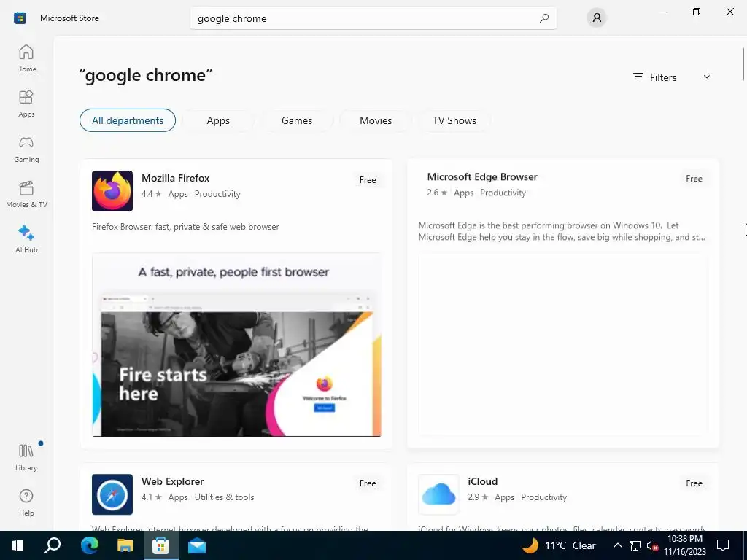Image resolution: width=747 pixels, height=560 pixels.
Task: Open the Web Explorer title
Action: [172, 481]
